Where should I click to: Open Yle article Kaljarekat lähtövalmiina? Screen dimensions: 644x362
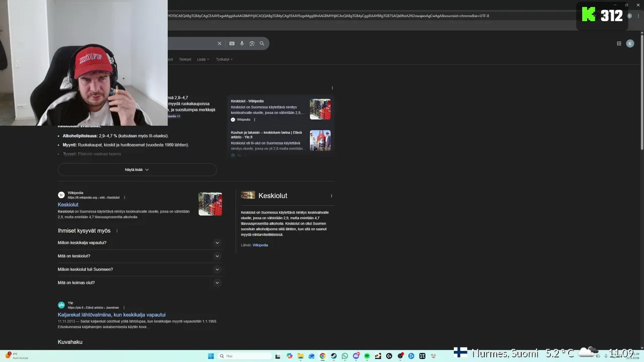pos(112,315)
